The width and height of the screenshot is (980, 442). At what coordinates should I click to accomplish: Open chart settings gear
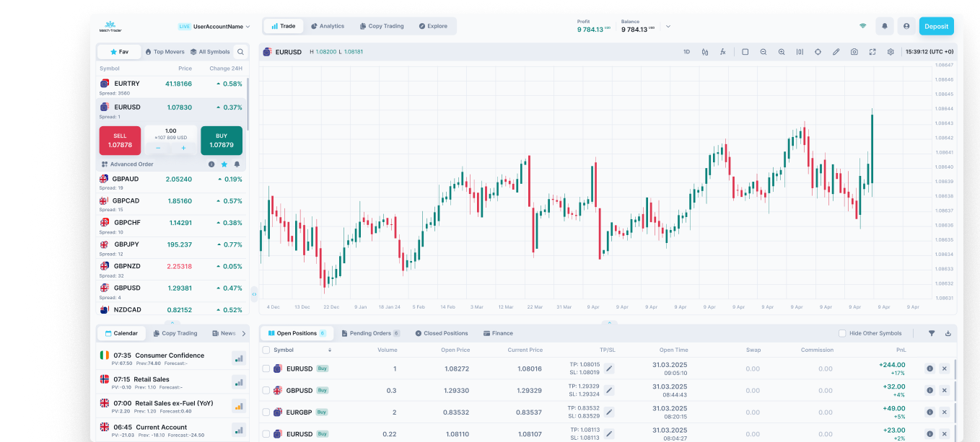click(x=891, y=52)
